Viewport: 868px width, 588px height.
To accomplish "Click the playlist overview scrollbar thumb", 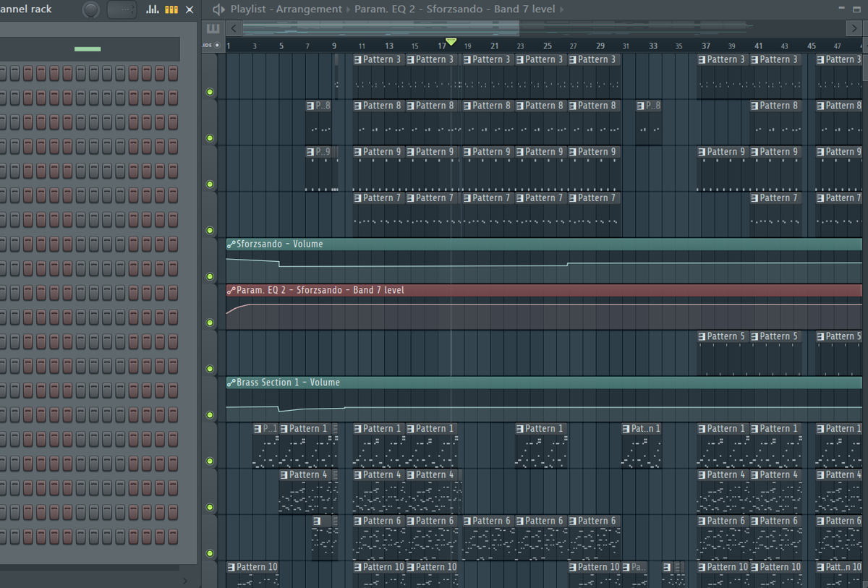I will click(380, 28).
